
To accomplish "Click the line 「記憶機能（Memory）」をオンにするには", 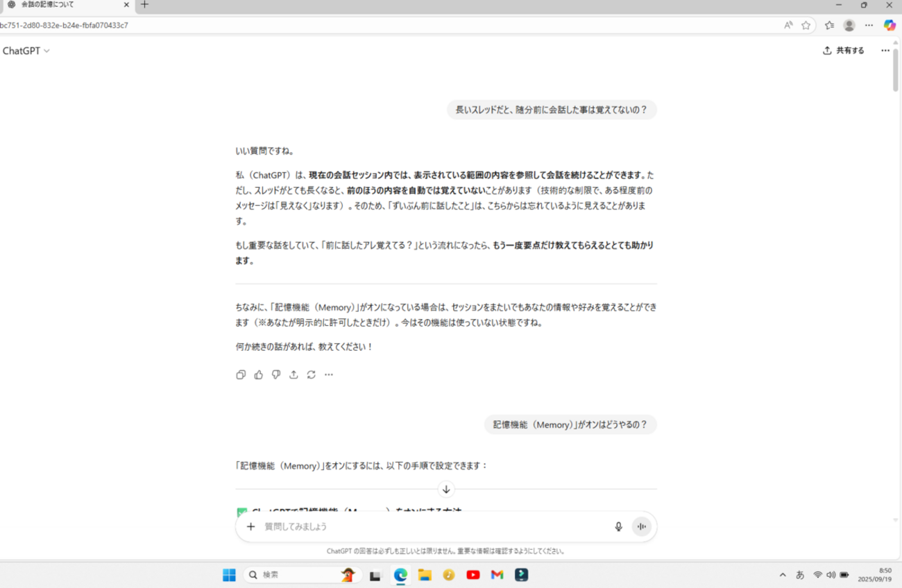I will click(x=361, y=465).
